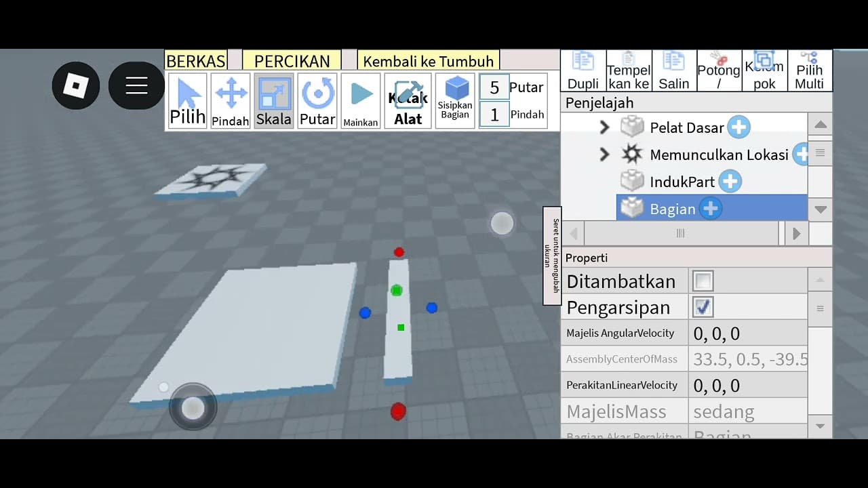Edit the Majelis AngularVelocity value

tap(748, 333)
